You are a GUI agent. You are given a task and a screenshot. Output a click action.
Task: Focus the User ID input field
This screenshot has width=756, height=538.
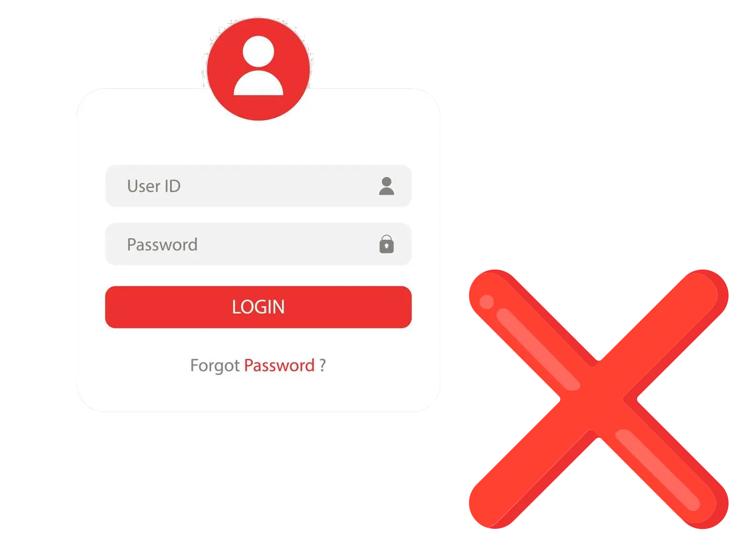(258, 186)
